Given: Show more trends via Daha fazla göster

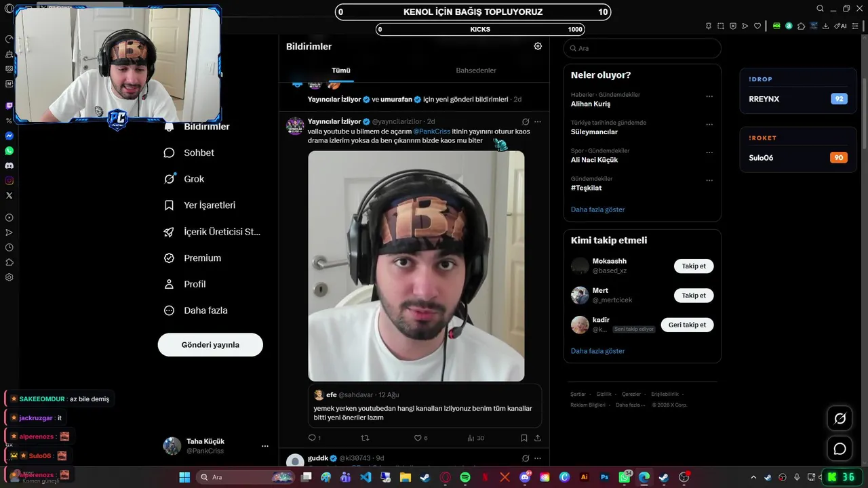Looking at the screenshot, I should [x=597, y=209].
